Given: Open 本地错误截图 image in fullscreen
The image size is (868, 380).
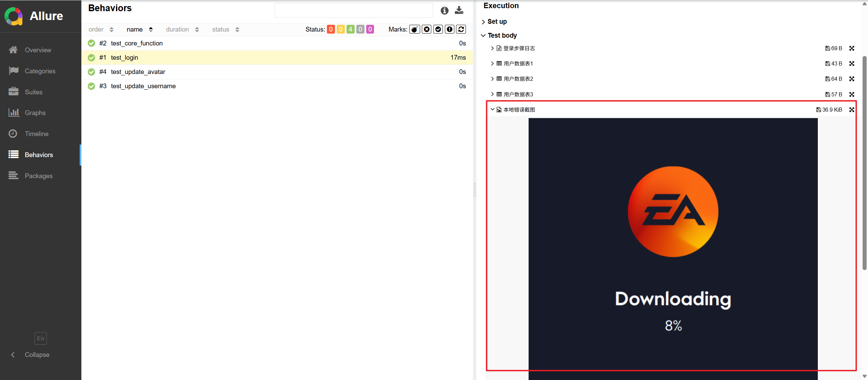Looking at the screenshot, I should point(852,110).
